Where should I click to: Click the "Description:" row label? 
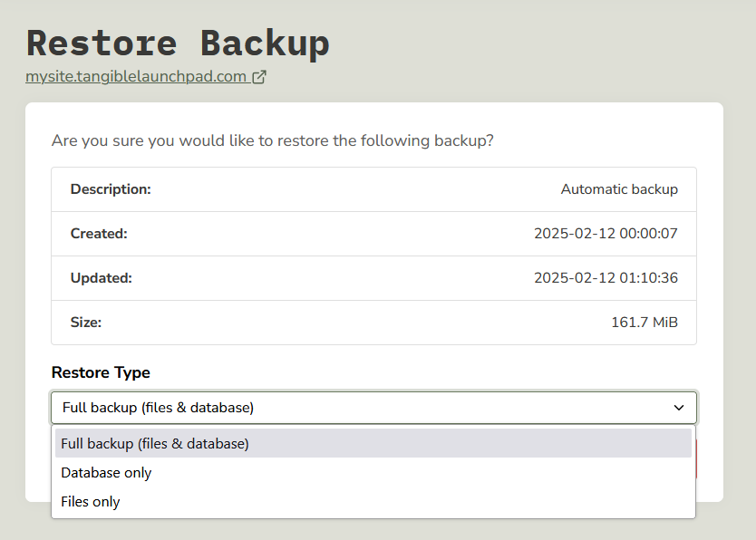pos(111,189)
